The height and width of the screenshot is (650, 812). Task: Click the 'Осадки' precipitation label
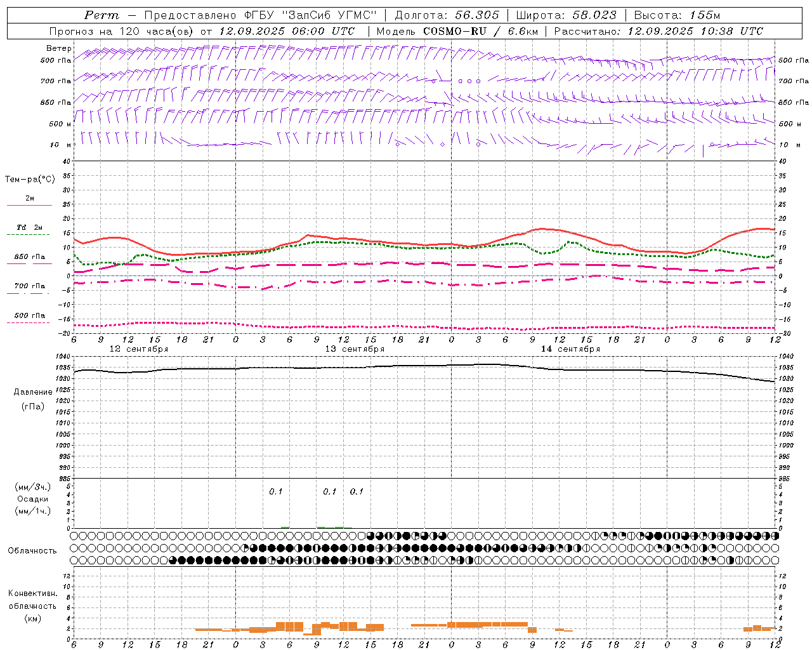click(32, 499)
